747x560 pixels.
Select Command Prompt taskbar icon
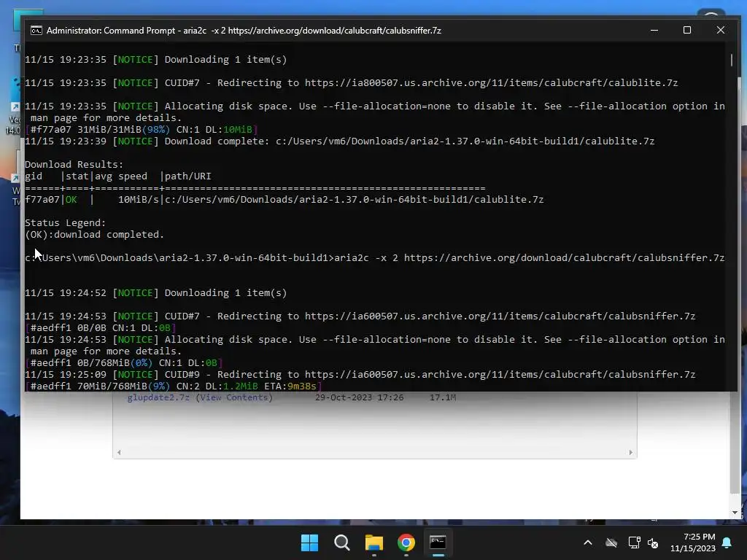coord(438,542)
